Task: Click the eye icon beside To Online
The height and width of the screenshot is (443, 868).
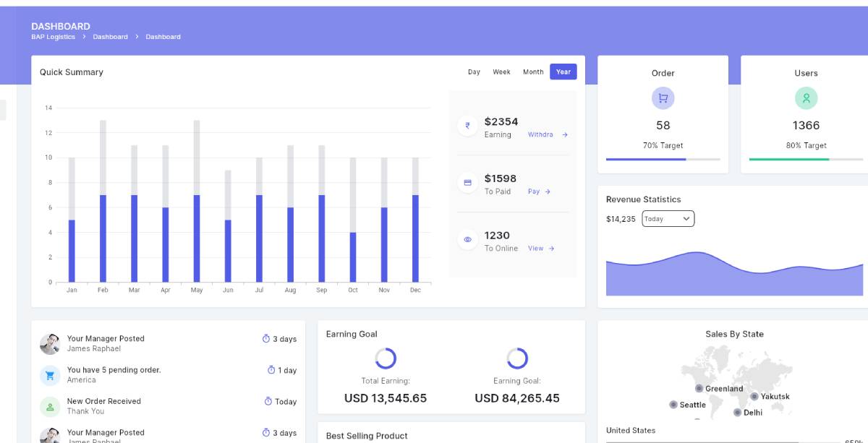Action: pos(467,239)
